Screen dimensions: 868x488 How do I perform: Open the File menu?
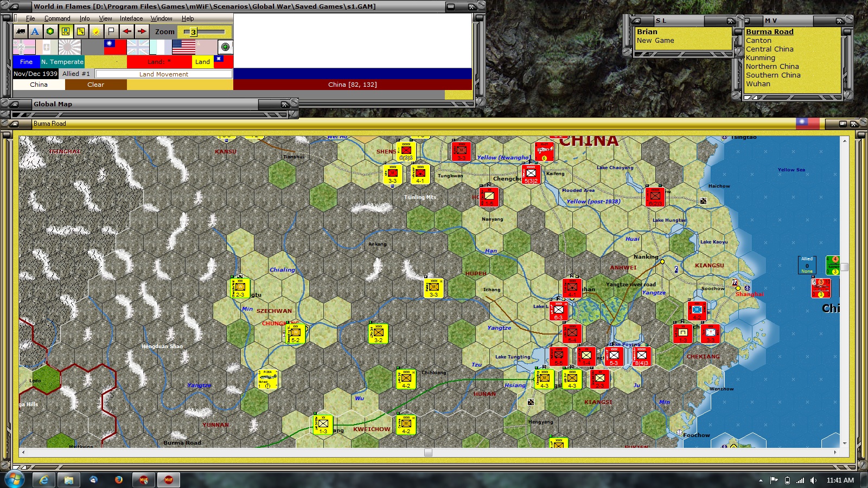tap(30, 18)
